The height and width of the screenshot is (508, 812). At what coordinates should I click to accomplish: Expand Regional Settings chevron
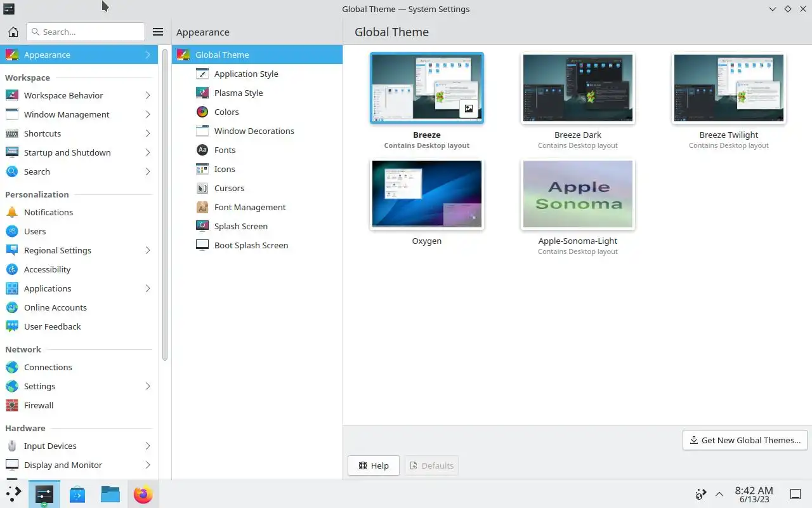tap(147, 250)
